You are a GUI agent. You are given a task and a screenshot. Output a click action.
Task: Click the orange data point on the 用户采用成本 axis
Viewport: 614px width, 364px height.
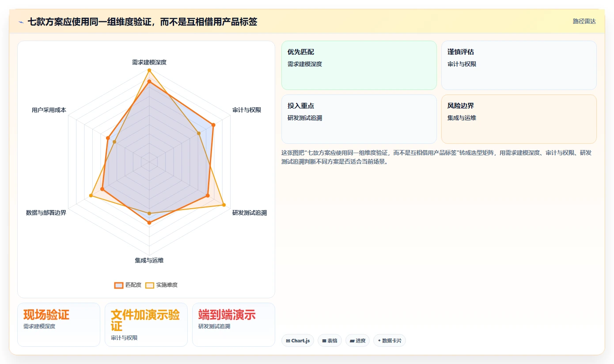[108, 138]
